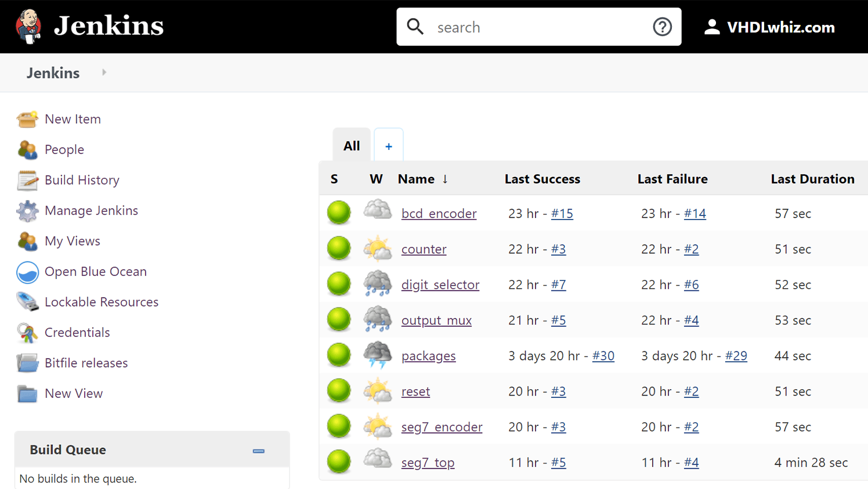Switch to the All jobs tab
The height and width of the screenshot is (489, 868).
click(x=351, y=146)
